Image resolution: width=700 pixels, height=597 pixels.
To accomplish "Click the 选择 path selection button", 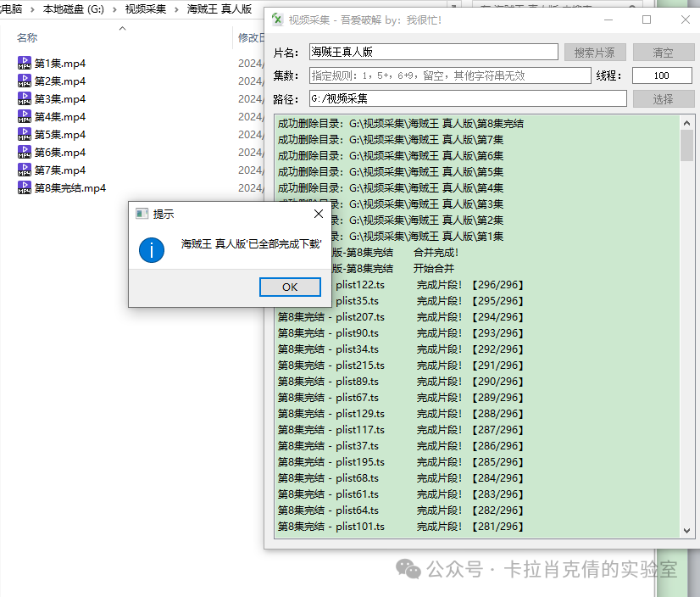I will point(664,98).
